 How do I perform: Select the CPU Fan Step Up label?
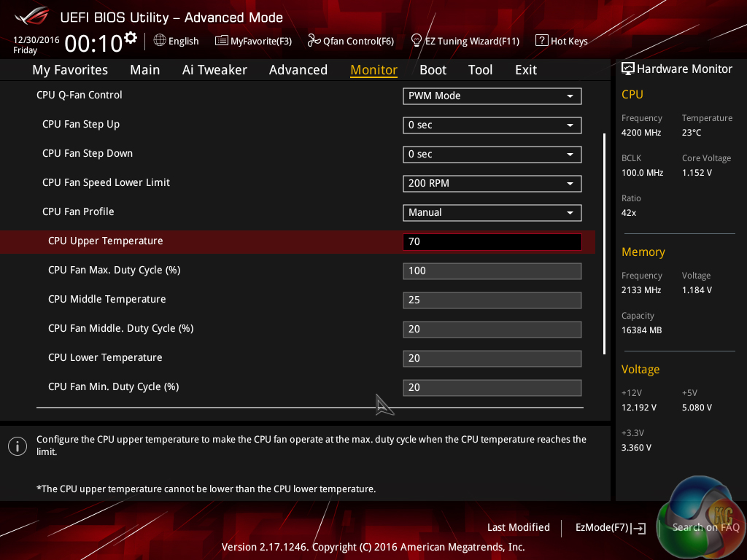click(x=81, y=124)
